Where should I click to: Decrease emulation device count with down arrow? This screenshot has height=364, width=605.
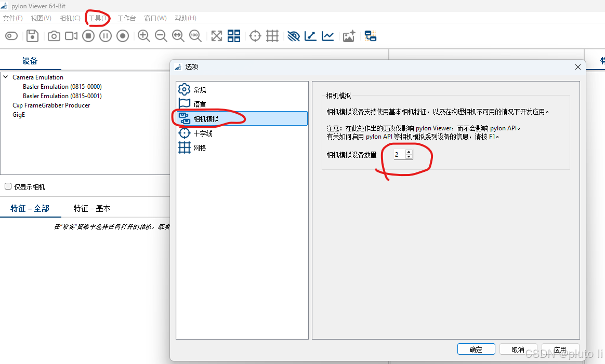409,156
